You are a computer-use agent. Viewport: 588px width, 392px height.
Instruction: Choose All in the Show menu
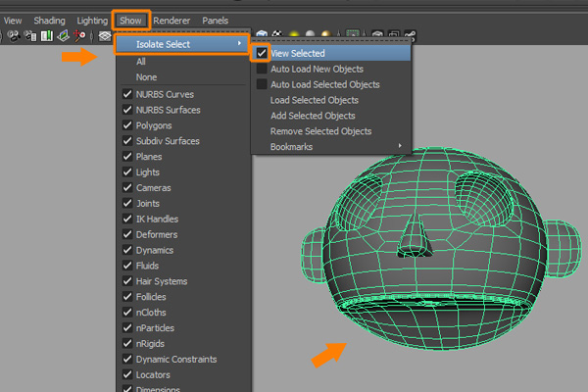tap(141, 61)
